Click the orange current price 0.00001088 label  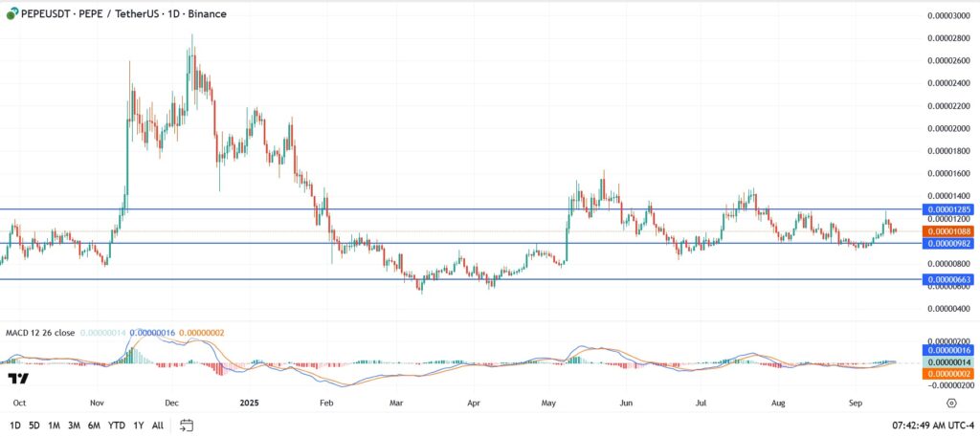947,231
